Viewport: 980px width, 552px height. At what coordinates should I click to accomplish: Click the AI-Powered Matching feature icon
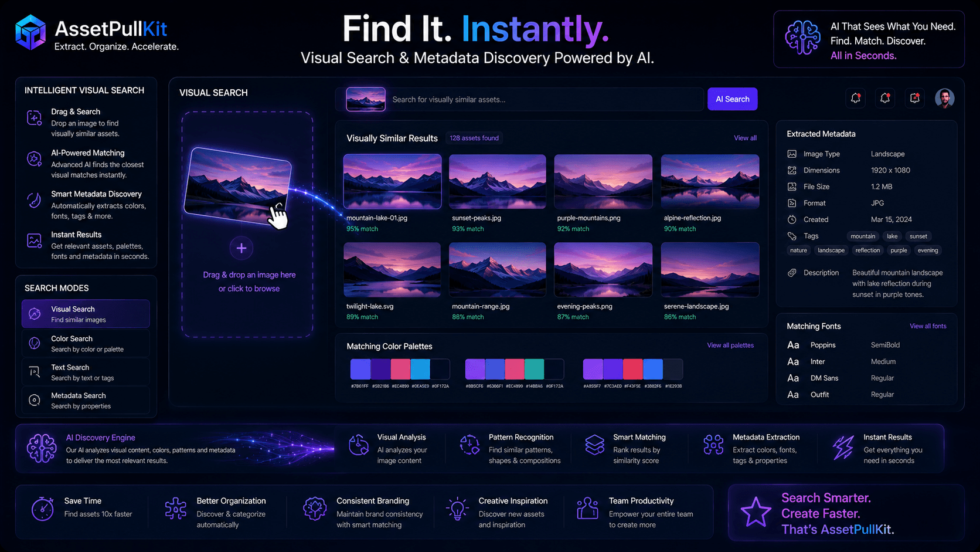(34, 159)
